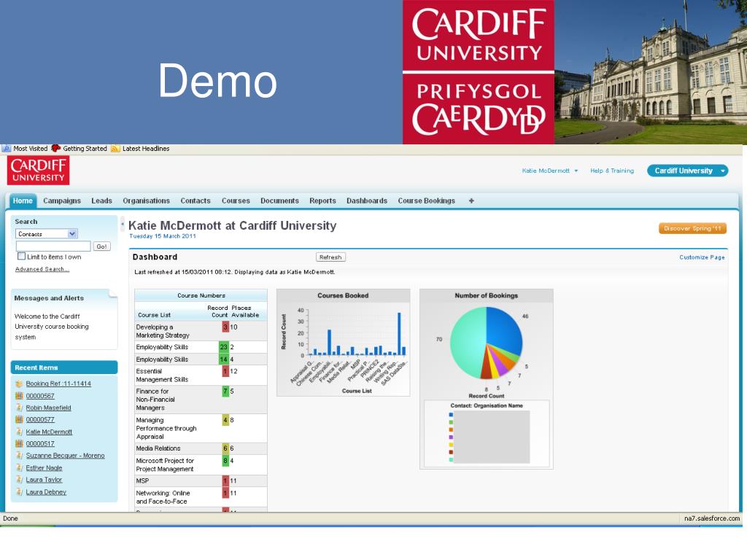The image size is (747, 560).
Task: Click the Customize Page link
Action: pyautogui.click(x=702, y=257)
